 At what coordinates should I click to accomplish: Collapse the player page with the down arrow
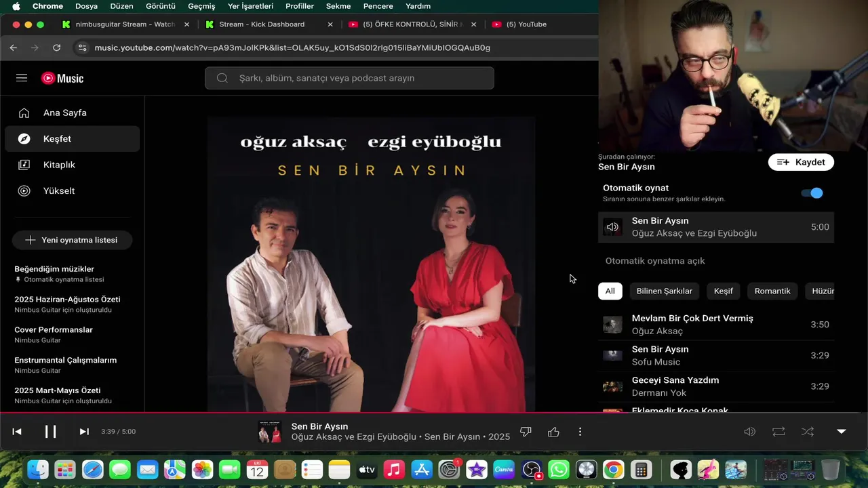pyautogui.click(x=842, y=432)
